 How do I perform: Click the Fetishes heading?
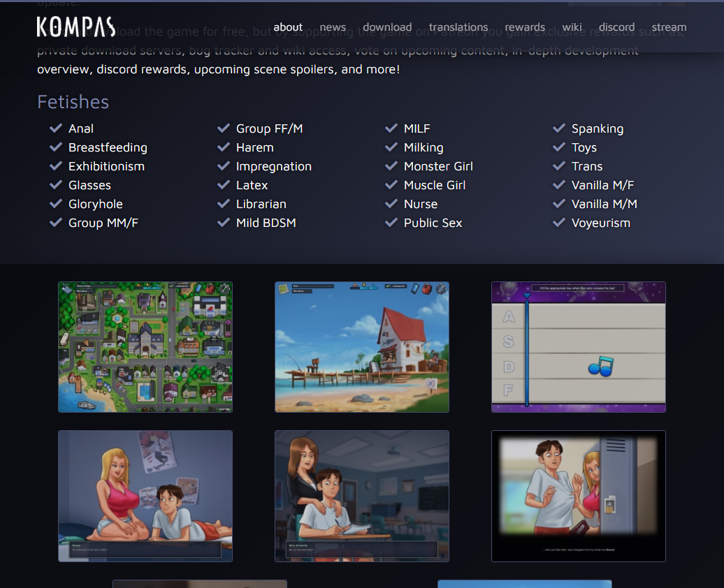(x=73, y=102)
